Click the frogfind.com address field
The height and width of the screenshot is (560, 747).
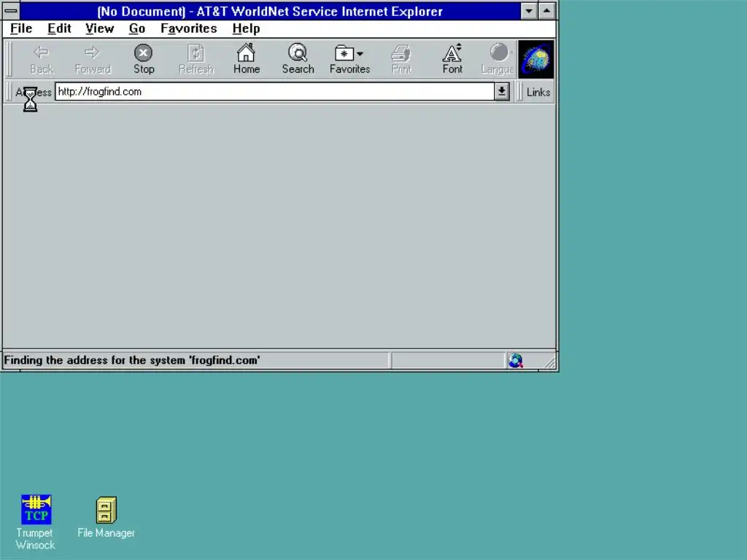(x=275, y=91)
